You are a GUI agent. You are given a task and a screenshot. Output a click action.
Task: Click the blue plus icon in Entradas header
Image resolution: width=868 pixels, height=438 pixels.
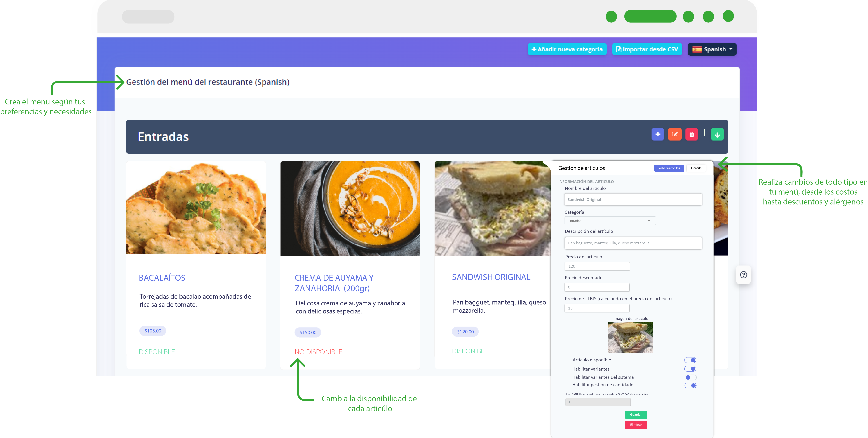(657, 134)
